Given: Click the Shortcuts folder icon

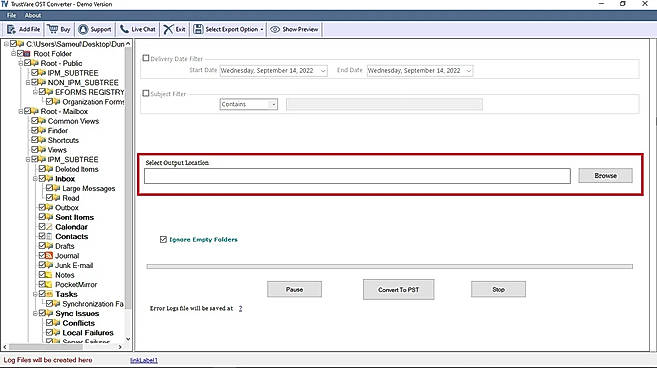Looking at the screenshot, I should click(42, 140).
